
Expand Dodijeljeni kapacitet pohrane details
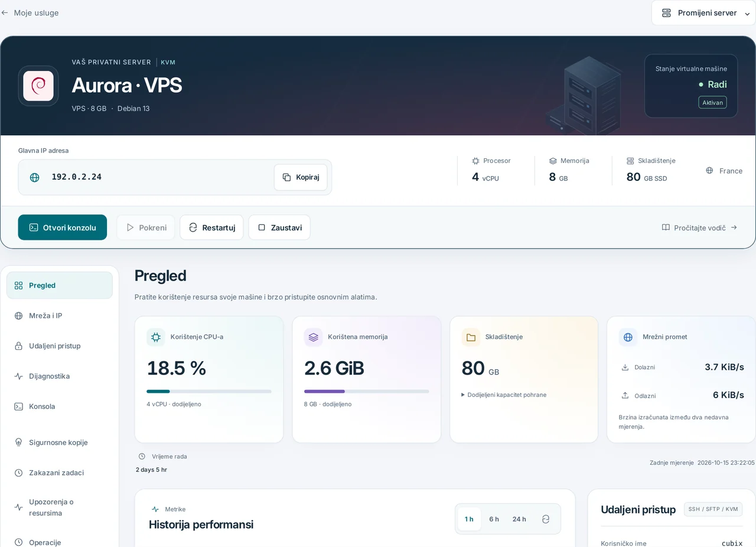pos(504,395)
